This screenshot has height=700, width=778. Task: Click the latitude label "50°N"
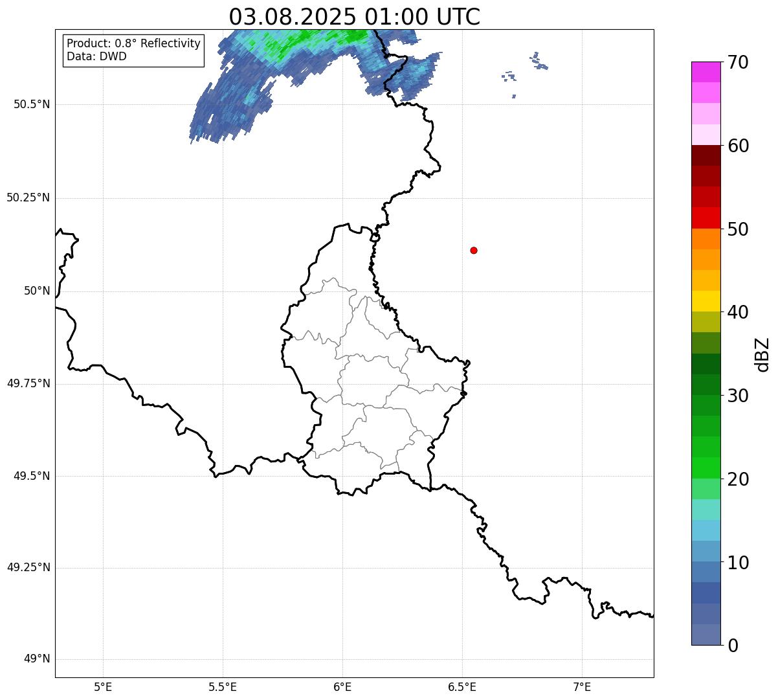tap(37, 291)
